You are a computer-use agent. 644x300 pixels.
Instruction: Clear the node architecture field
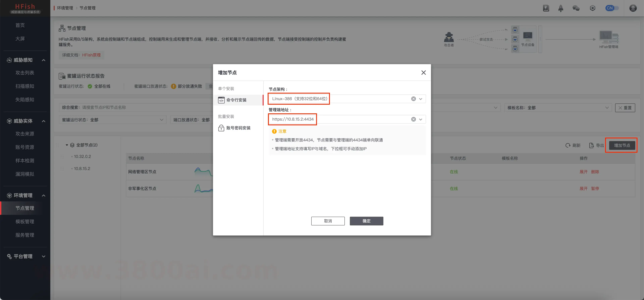point(413,99)
